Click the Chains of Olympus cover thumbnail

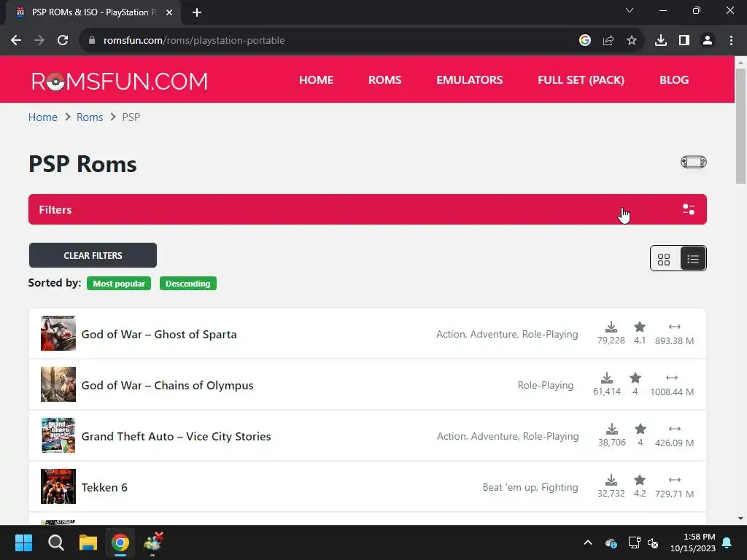pyautogui.click(x=58, y=384)
